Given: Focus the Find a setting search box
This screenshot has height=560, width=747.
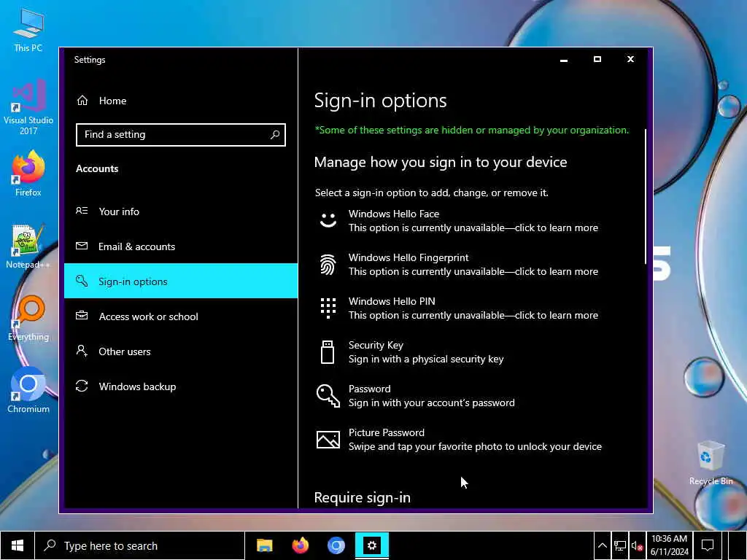Looking at the screenshot, I should pyautogui.click(x=181, y=135).
